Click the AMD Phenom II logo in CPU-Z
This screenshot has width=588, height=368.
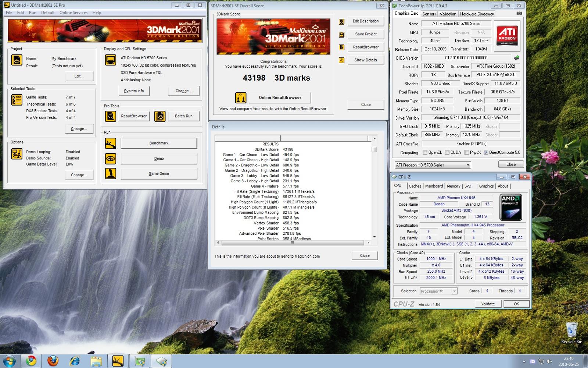[510, 208]
